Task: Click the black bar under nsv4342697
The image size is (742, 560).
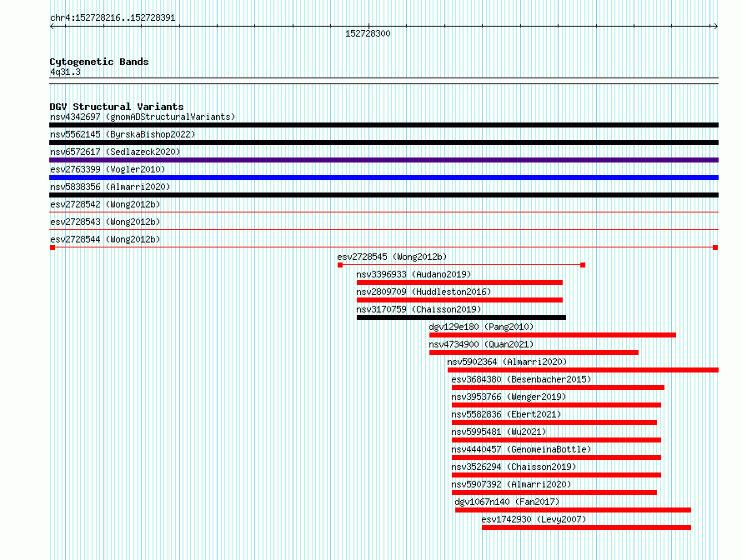Action: click(384, 125)
